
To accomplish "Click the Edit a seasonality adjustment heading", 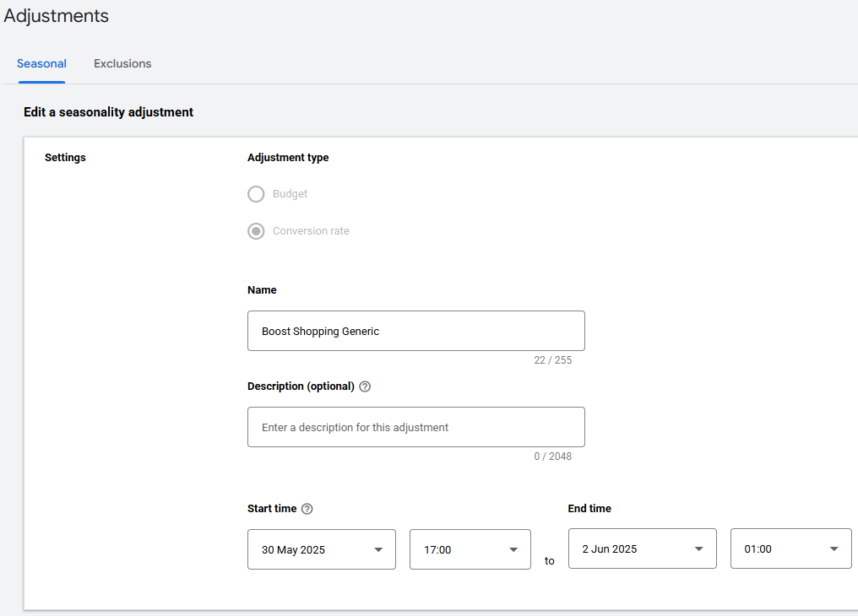I will pyautogui.click(x=108, y=111).
